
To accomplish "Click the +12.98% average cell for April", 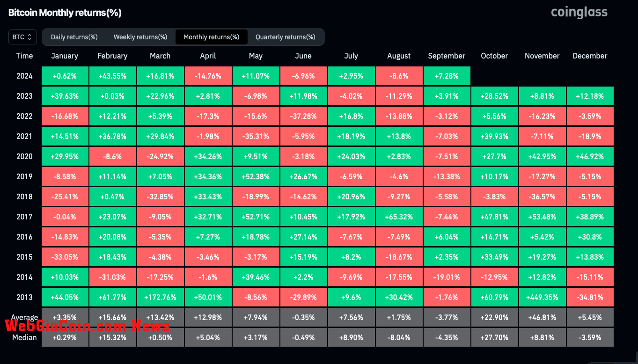I will (208, 317).
